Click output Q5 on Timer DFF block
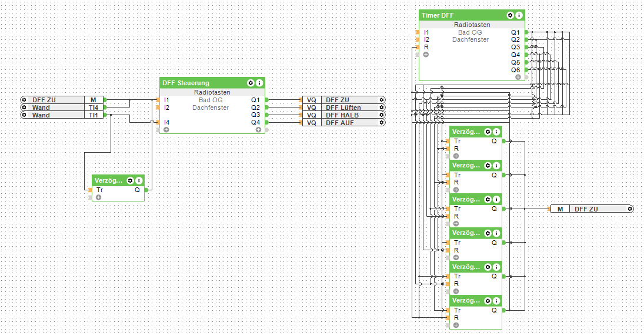This screenshot has width=644, height=336. click(515, 62)
